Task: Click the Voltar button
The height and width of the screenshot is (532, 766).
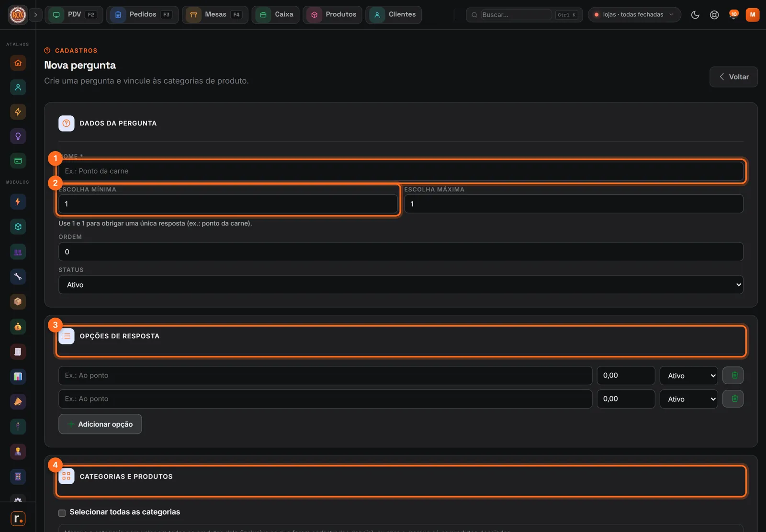Action: (733, 77)
